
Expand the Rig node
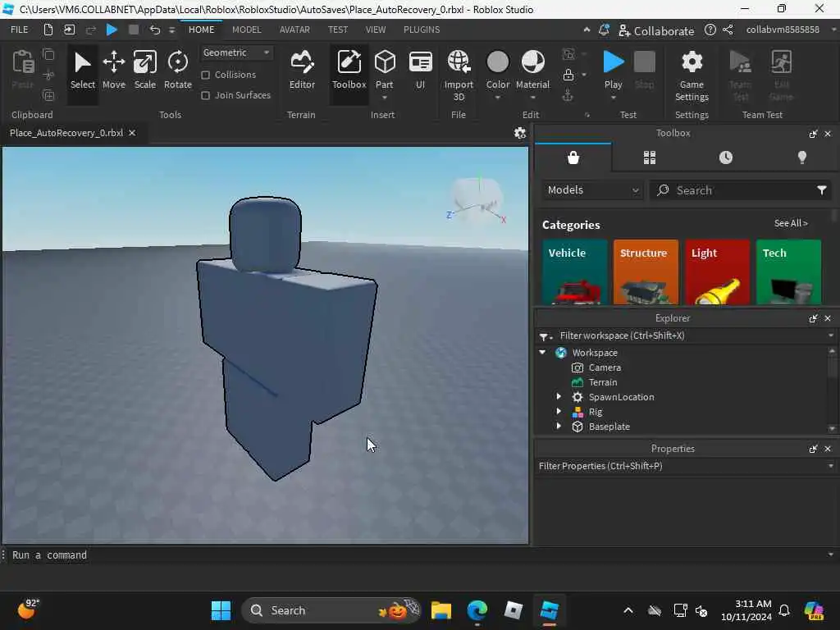(x=559, y=412)
